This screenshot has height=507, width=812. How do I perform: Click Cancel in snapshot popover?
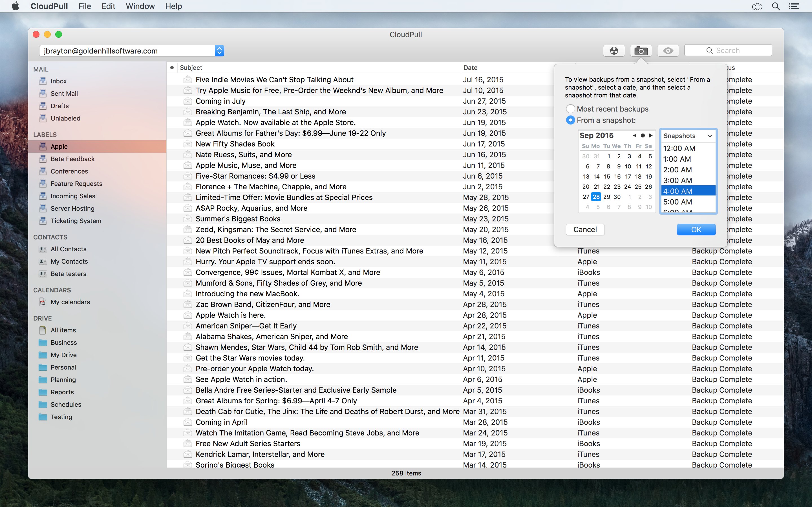pyautogui.click(x=585, y=230)
